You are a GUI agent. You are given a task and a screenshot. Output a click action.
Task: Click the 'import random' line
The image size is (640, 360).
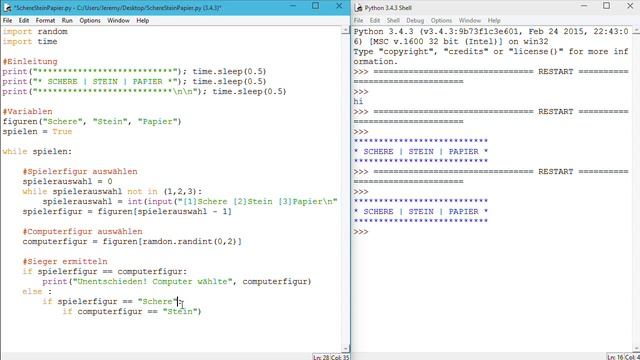(35, 31)
